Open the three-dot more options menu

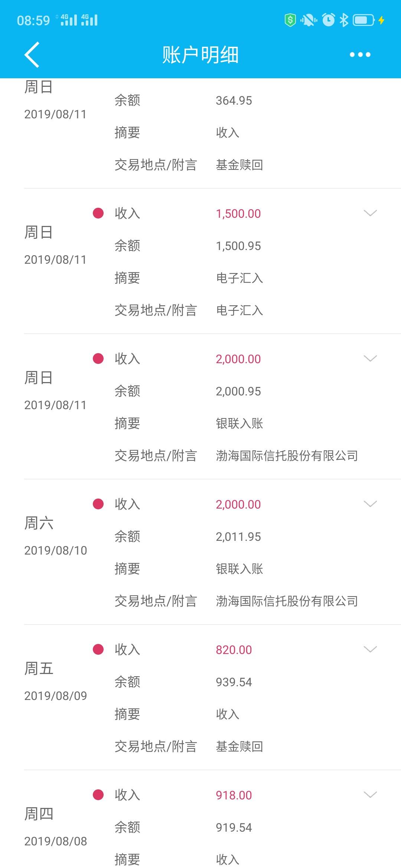[x=360, y=55]
